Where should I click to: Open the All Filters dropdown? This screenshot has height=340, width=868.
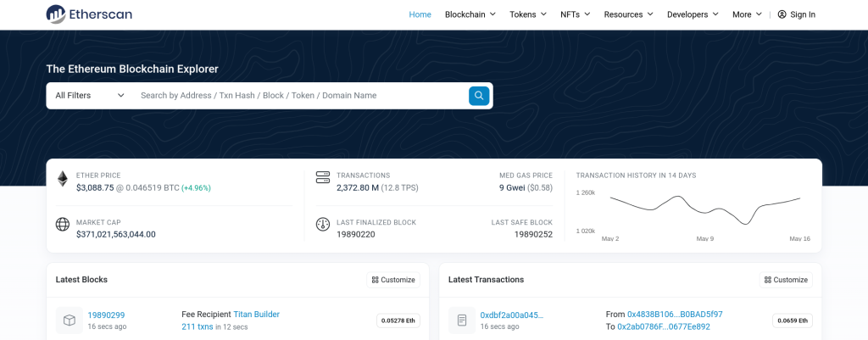tap(90, 96)
